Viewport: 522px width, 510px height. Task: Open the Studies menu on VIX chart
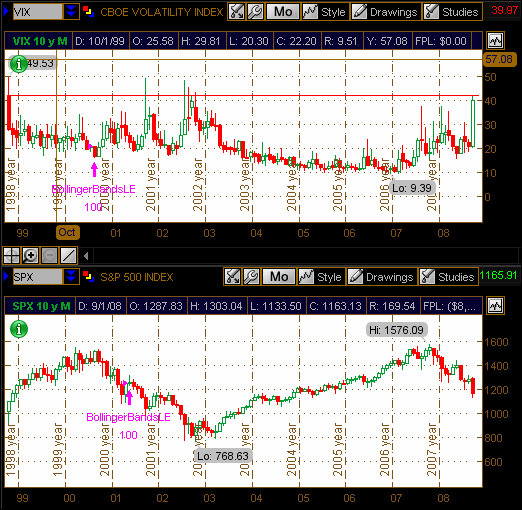click(x=453, y=12)
